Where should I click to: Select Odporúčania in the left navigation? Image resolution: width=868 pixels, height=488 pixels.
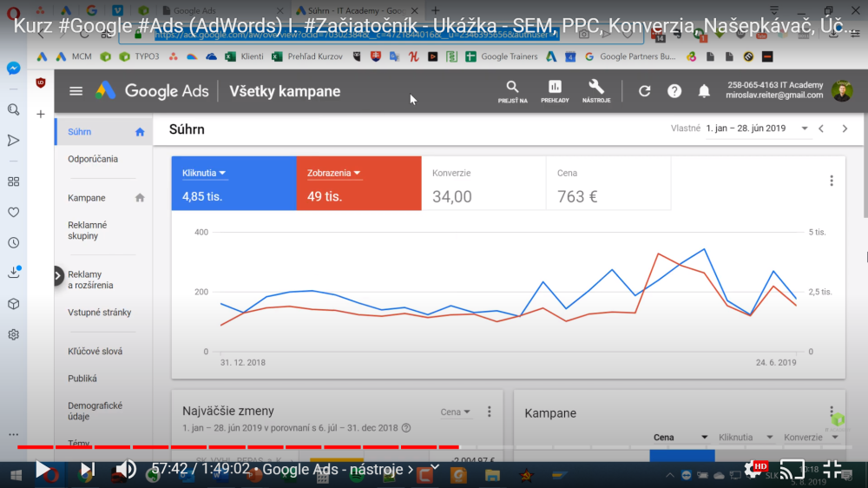pos(93,159)
